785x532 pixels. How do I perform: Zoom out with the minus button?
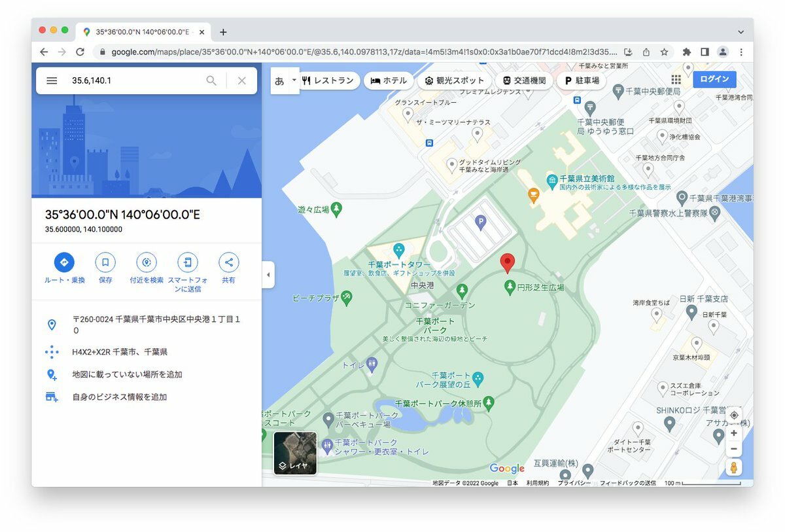pos(734,449)
